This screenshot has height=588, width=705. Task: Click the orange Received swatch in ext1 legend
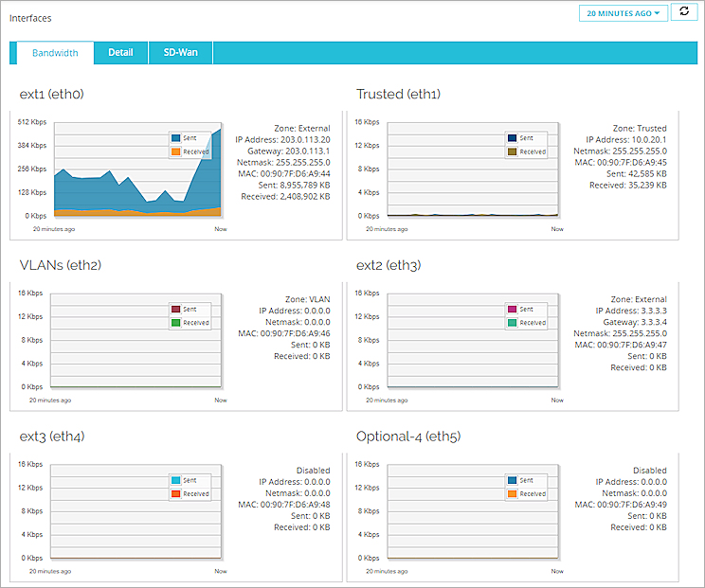click(176, 151)
